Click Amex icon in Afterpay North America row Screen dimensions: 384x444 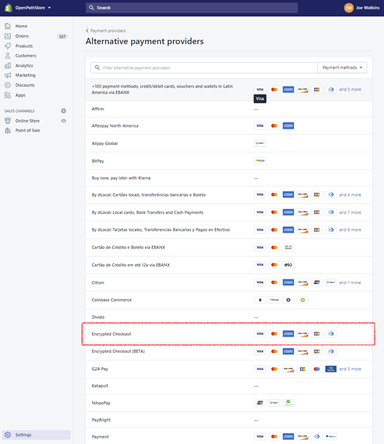pos(288,126)
